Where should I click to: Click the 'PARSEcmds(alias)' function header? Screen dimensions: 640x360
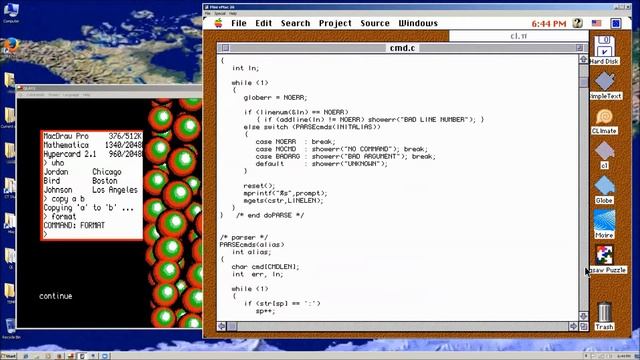[252, 244]
